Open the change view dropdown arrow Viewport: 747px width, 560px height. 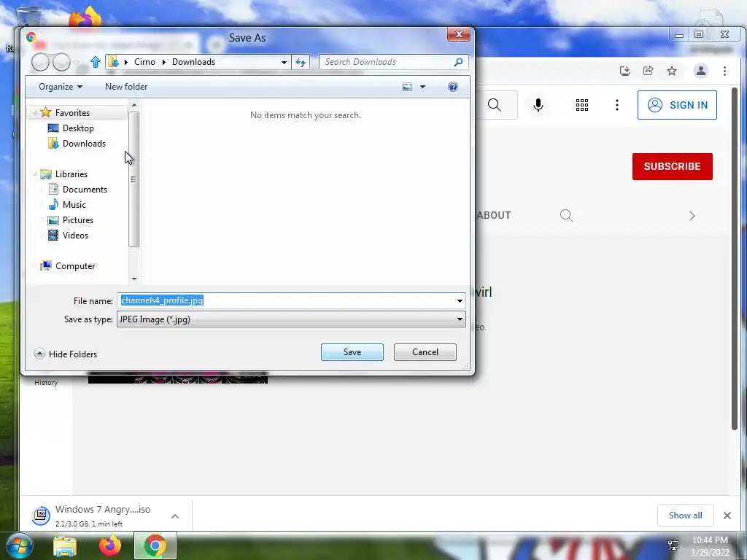422,87
